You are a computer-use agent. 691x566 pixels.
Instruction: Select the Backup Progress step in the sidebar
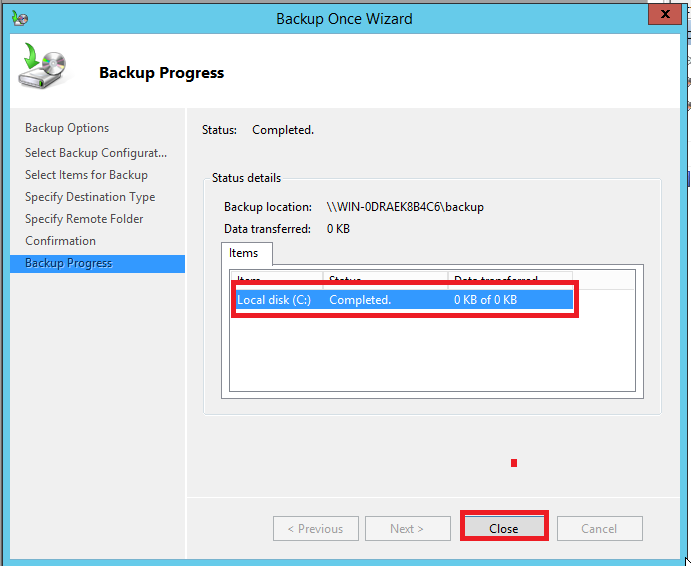click(97, 263)
